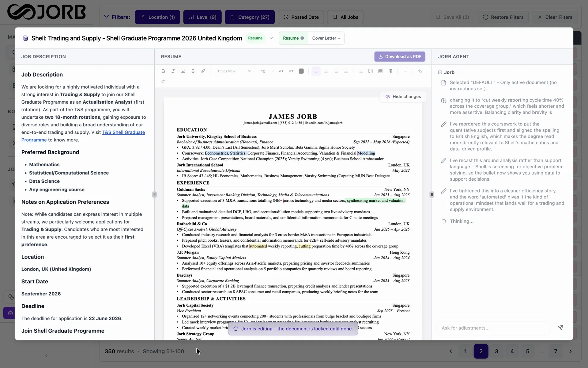Clear all filters
This screenshot has height=368, width=588.
pyautogui.click(x=555, y=17)
